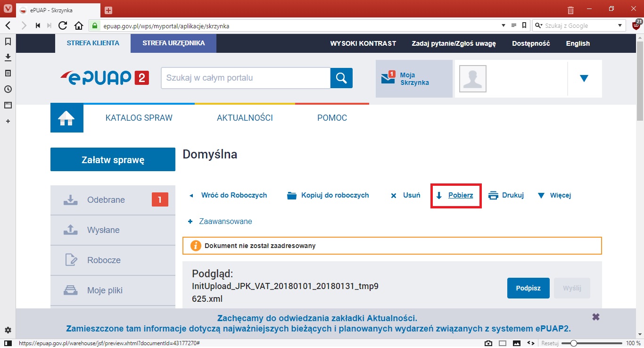Reload the page with the refresh icon
Image resolution: width=644 pixels, height=348 pixels.
(x=63, y=25)
